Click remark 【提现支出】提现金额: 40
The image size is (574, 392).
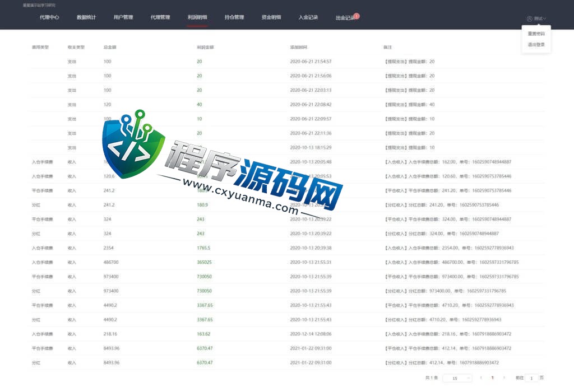(x=409, y=105)
